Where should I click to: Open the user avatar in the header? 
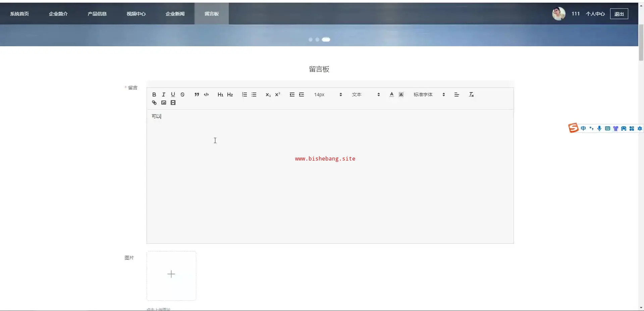pyautogui.click(x=559, y=14)
